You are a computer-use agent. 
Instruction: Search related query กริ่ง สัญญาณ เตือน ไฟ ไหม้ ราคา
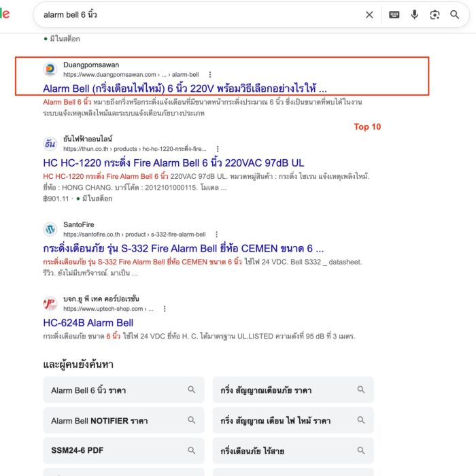coord(293,420)
